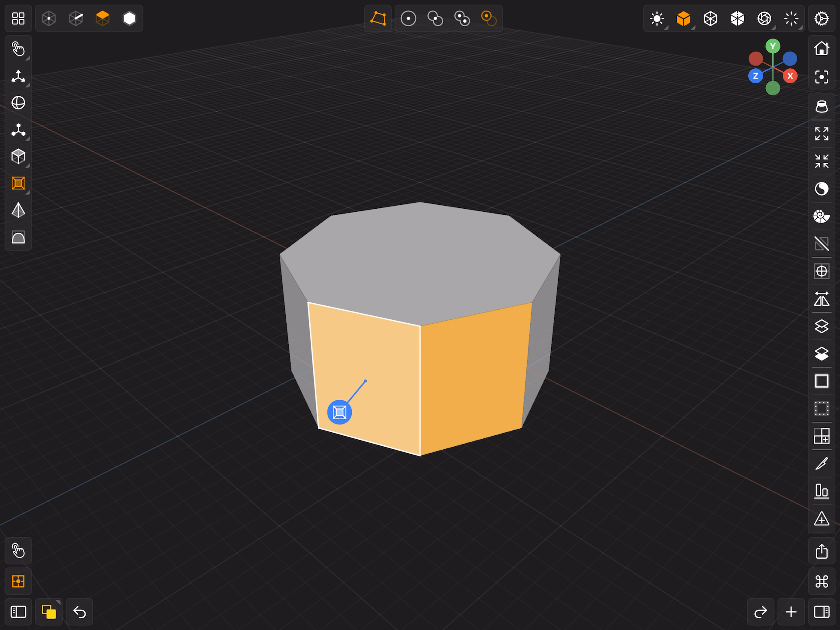Switch to edge selection mode

[x=76, y=18]
